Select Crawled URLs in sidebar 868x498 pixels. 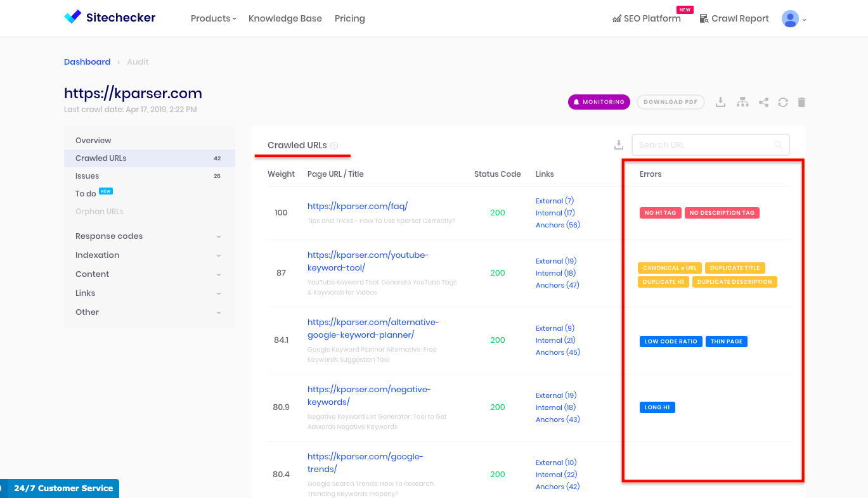149,158
